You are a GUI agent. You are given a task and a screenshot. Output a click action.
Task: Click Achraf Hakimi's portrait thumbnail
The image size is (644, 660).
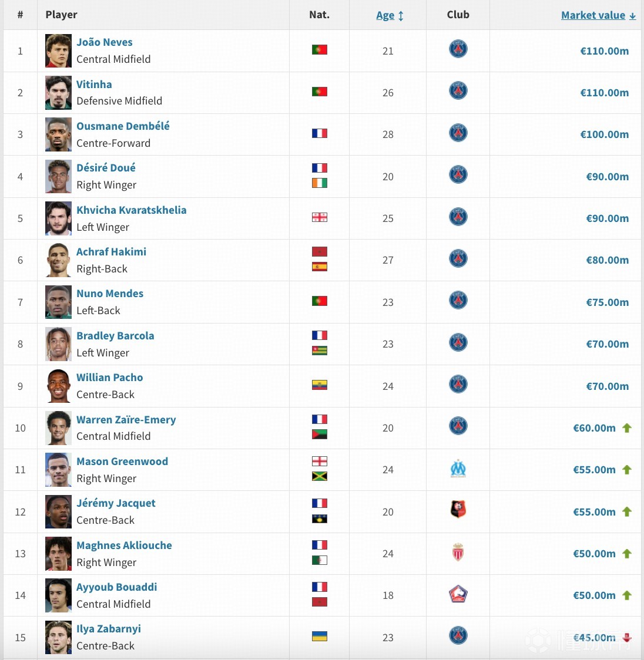click(58, 260)
